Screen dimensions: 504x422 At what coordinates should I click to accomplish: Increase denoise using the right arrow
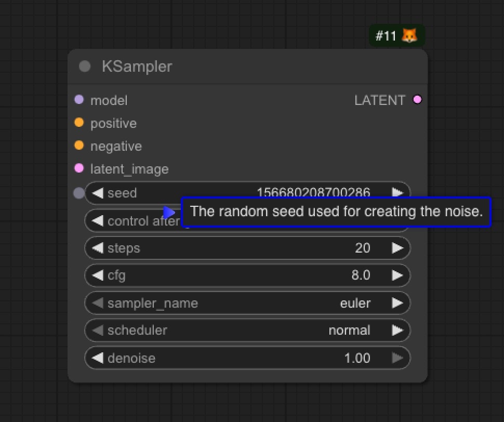tap(398, 358)
